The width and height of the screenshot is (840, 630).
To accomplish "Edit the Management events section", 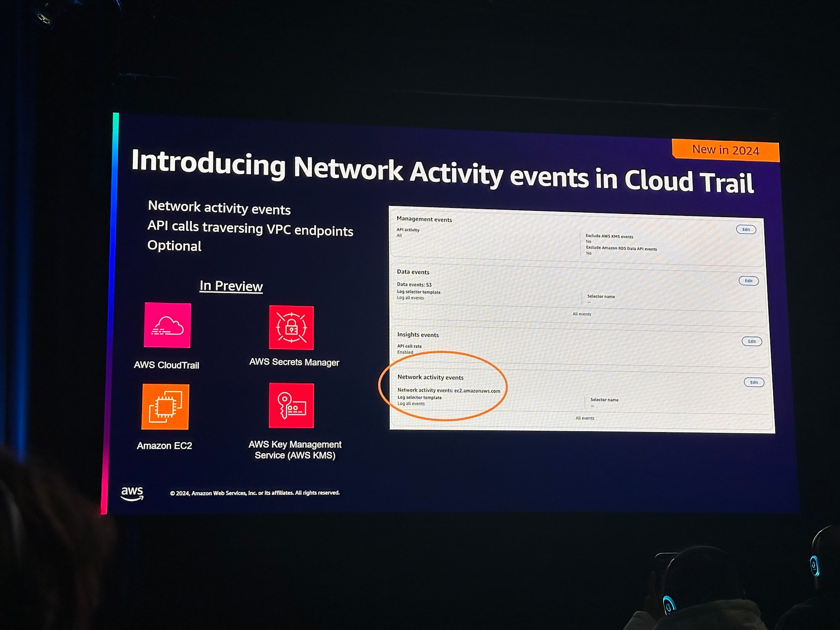I will (x=746, y=229).
